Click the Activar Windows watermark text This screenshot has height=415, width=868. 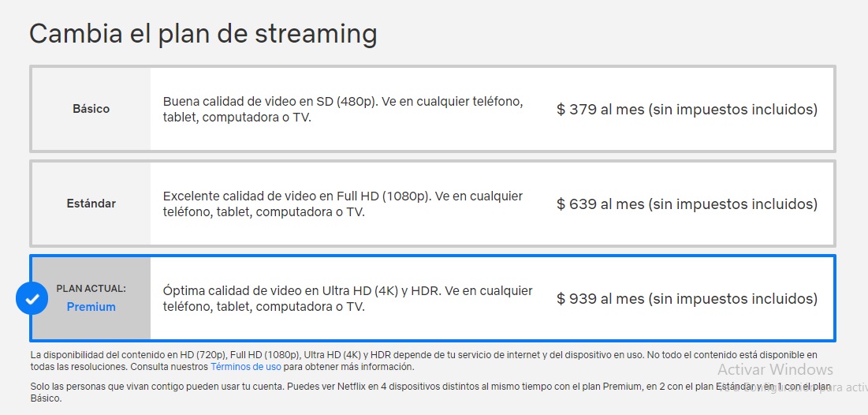(775, 369)
